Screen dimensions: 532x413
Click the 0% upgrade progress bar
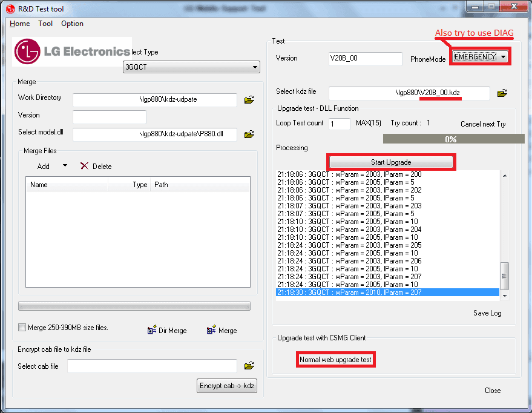tap(454, 139)
